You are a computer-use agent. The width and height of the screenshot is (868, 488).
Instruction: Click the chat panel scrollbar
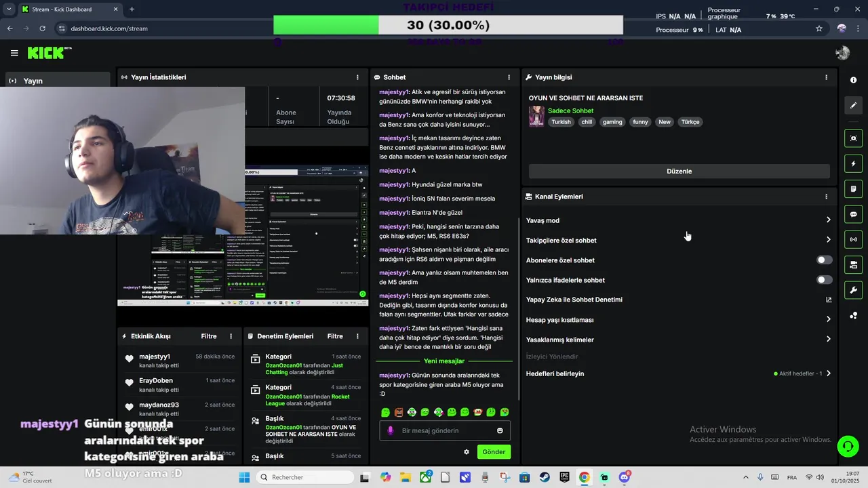coord(518,308)
